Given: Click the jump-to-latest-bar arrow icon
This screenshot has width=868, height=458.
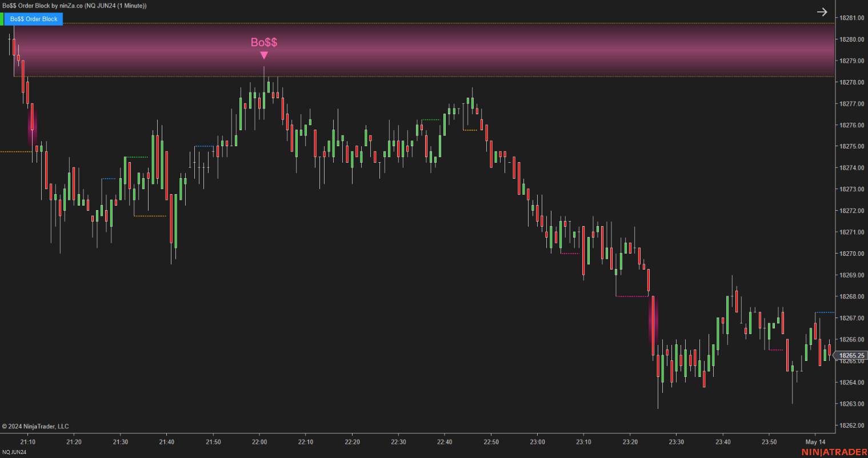Looking at the screenshot, I should [x=822, y=11].
